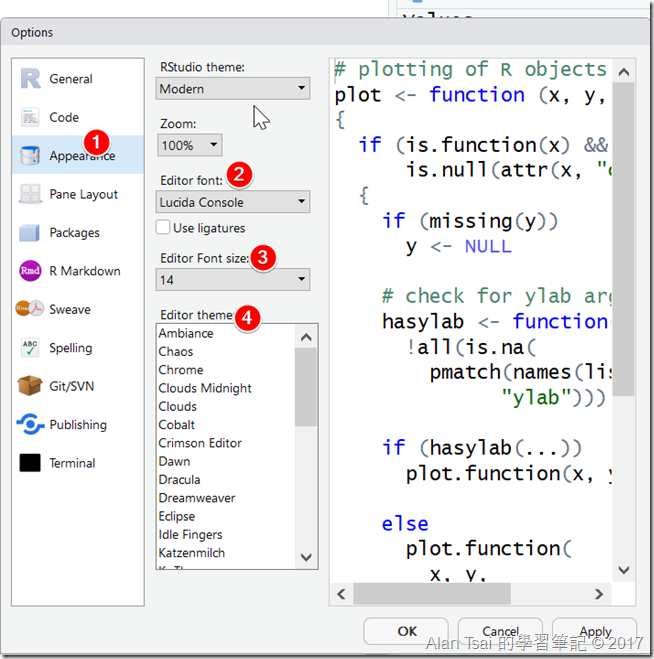
Task: Click the Sweave PDF icon
Action: [x=29, y=309]
